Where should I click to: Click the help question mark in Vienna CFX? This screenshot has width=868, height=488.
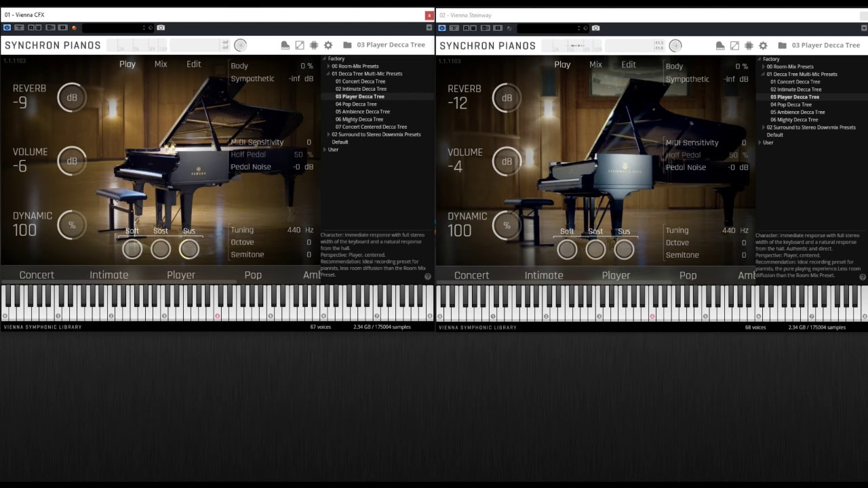428,277
